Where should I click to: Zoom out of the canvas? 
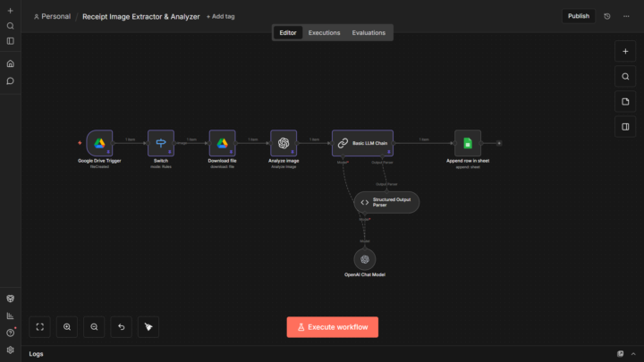pos(94,327)
